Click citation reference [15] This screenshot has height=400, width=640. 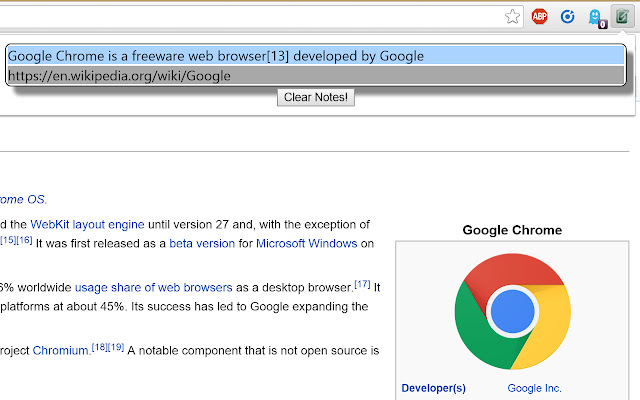(8, 240)
